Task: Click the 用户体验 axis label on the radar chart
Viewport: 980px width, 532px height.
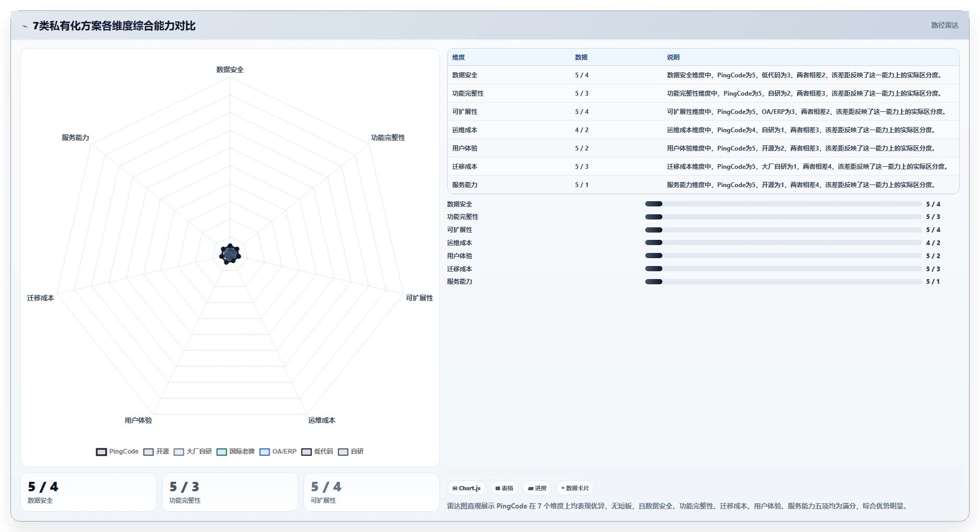Action: coord(138,420)
